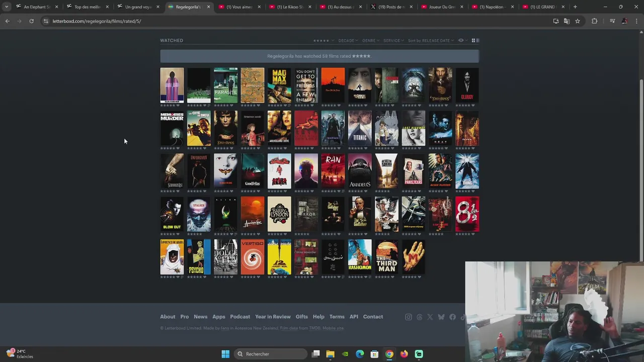Expand the star rating filter dropdown
This screenshot has width=644, height=362.
[x=323, y=40]
